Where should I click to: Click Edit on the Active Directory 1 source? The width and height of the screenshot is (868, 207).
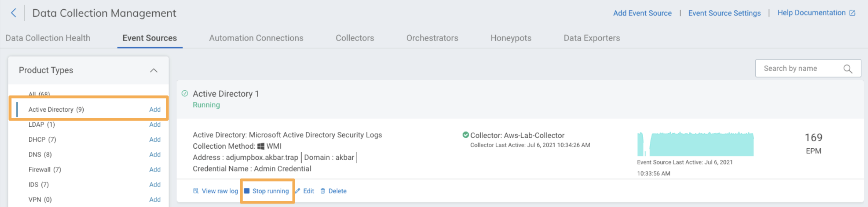[x=308, y=191]
